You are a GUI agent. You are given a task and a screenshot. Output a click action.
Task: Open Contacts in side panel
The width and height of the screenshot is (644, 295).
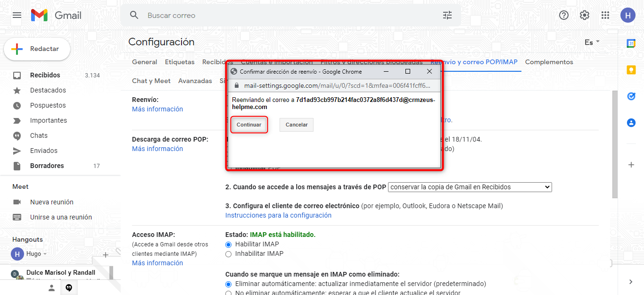[x=631, y=123]
